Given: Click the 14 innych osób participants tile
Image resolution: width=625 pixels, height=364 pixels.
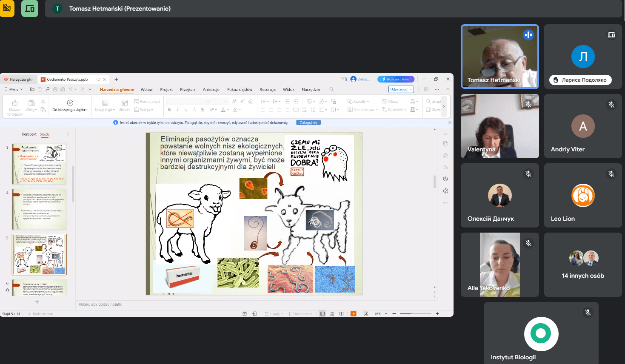Looking at the screenshot, I should click(583, 264).
